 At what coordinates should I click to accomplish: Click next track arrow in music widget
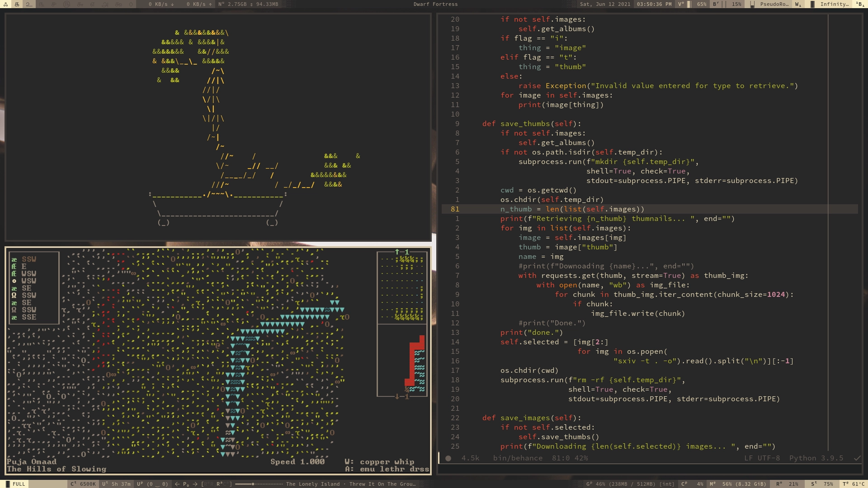195,484
